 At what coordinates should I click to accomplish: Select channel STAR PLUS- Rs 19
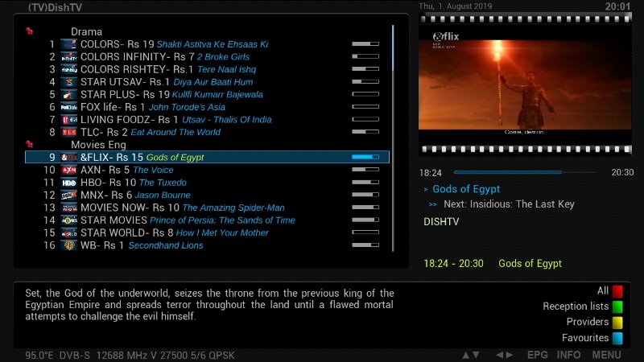pos(207,94)
